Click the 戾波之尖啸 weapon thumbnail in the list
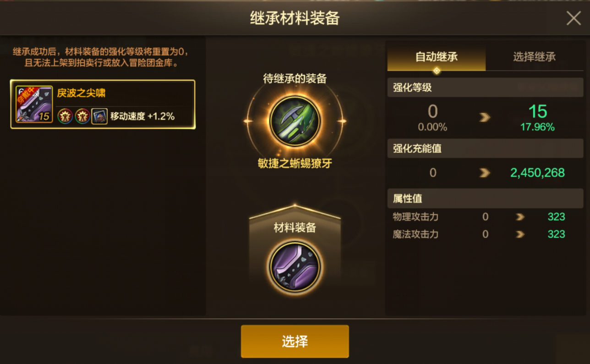This screenshot has width=590, height=364. click(34, 104)
